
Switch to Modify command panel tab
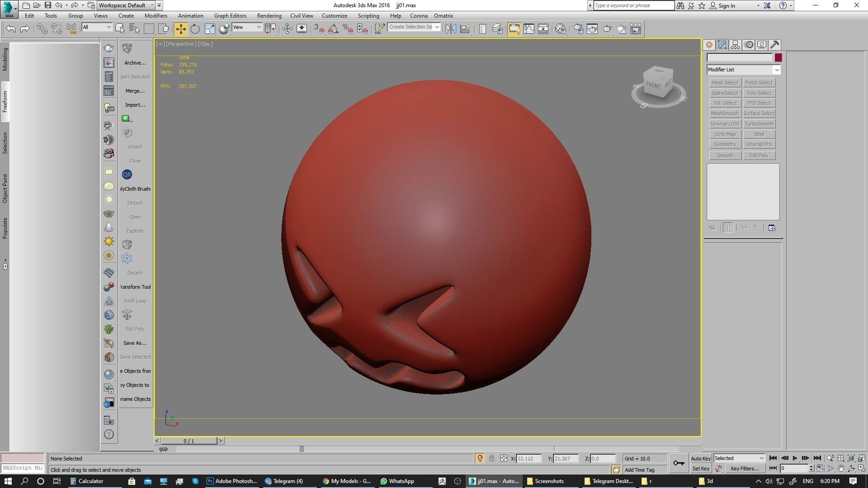(722, 45)
